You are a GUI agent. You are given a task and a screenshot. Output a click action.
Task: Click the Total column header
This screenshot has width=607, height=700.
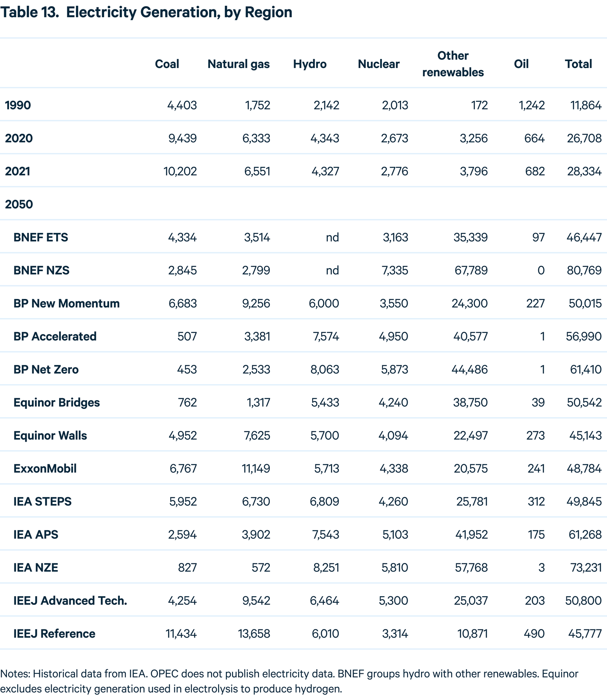(578, 64)
